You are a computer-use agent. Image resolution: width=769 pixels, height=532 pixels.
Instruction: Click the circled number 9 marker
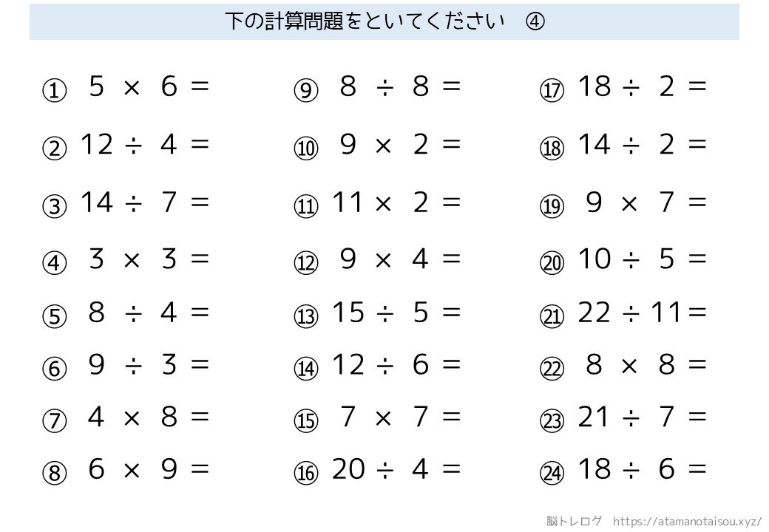pos(306,91)
